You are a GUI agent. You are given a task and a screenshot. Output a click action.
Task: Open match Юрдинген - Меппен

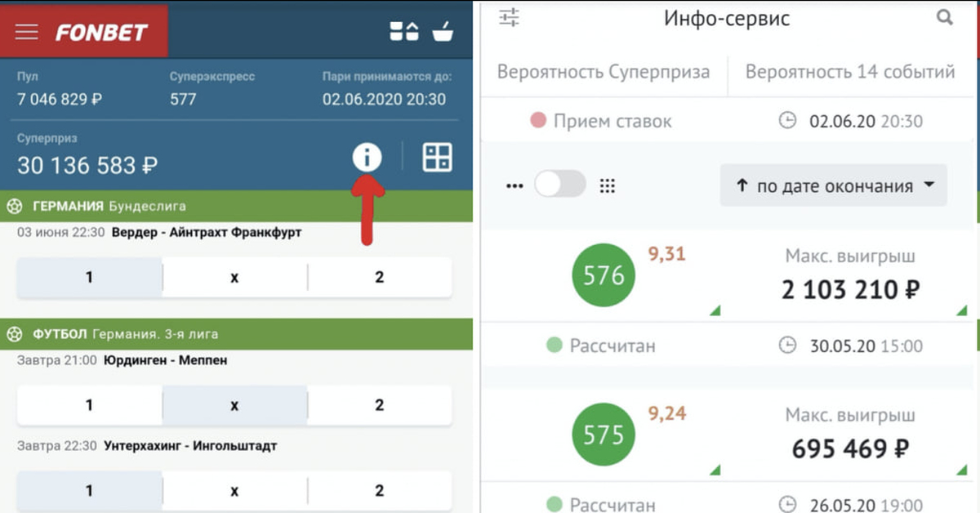click(x=166, y=360)
